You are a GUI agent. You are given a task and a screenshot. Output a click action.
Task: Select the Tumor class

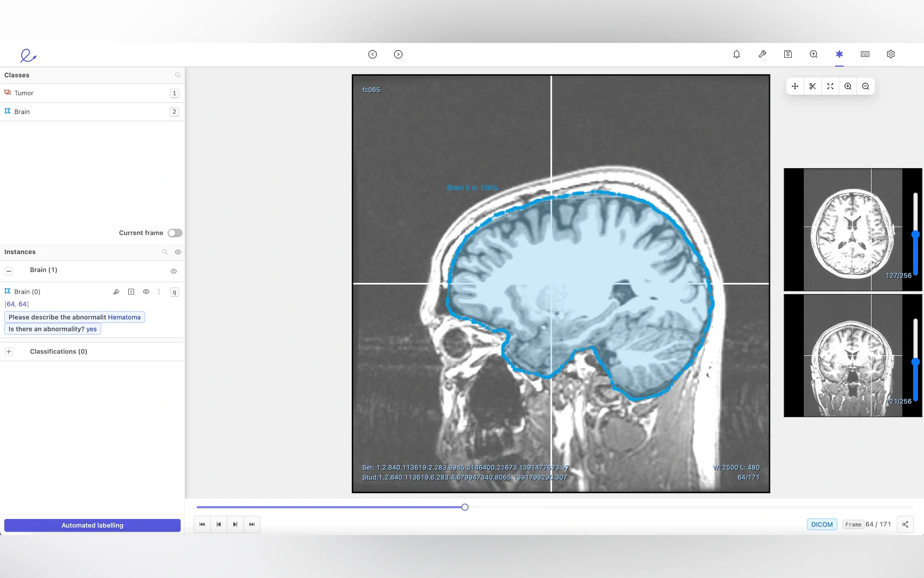click(x=24, y=93)
